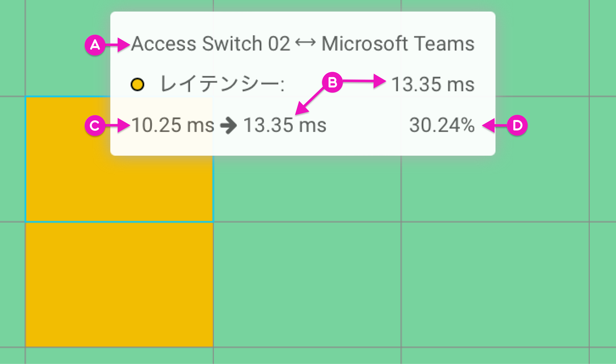616x364 pixels.
Task: Click the 10.25 ms previous latency value
Action: click(x=173, y=125)
